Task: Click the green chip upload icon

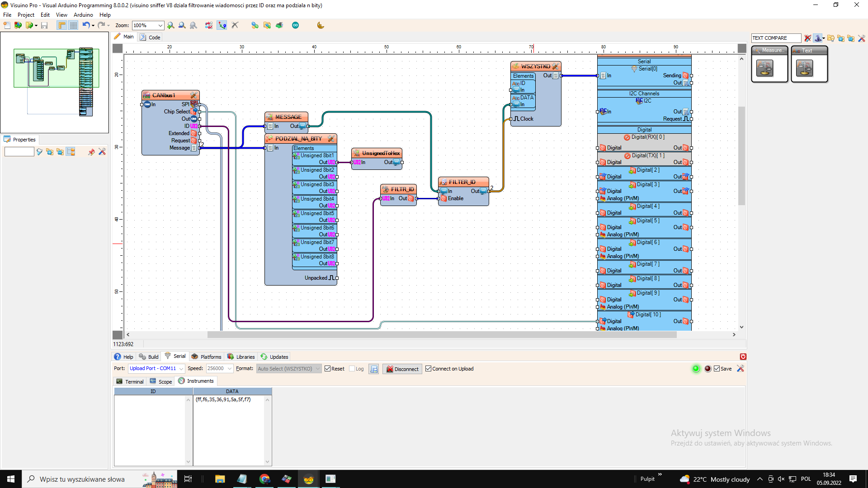Action: (x=279, y=25)
